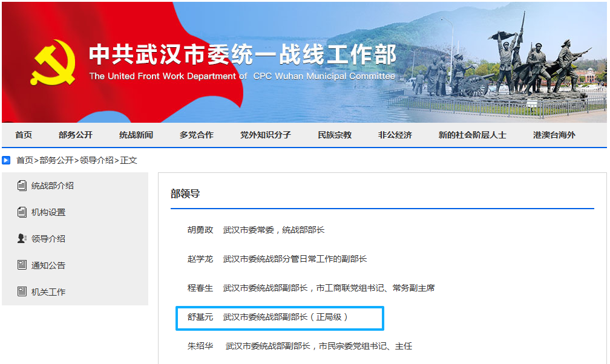Open 通知公告 sidebar link

coord(48,265)
